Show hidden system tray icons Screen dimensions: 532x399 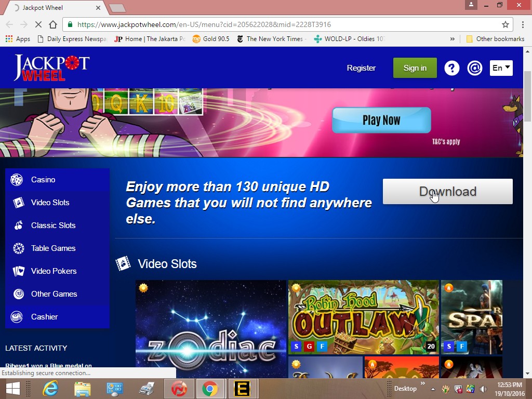point(433,389)
